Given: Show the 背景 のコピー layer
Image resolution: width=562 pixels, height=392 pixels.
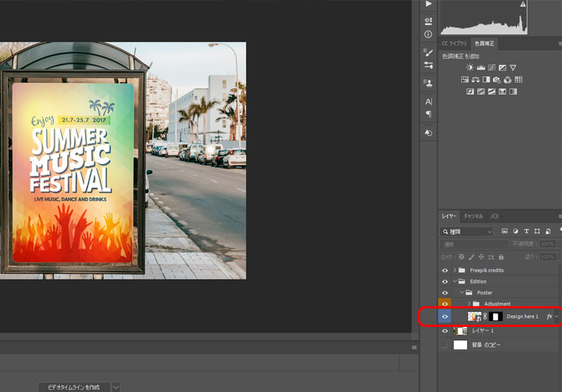Looking at the screenshot, I should [x=445, y=345].
